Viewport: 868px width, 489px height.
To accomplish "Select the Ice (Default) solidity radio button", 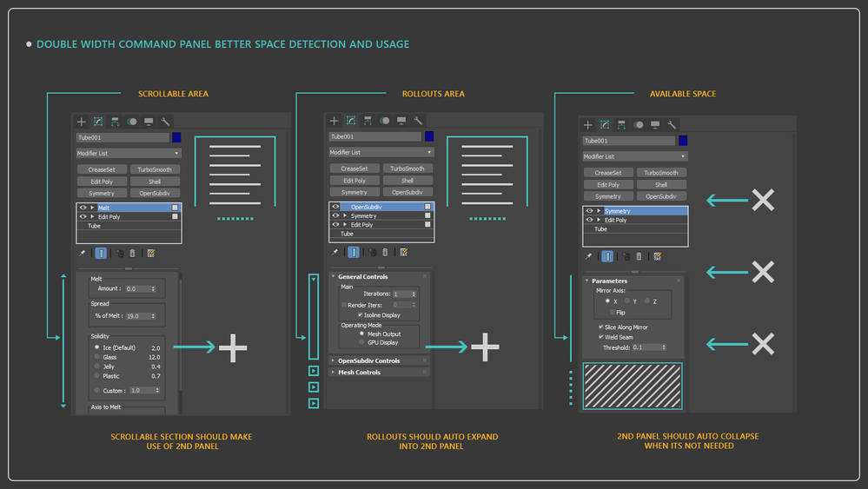I will coord(96,347).
